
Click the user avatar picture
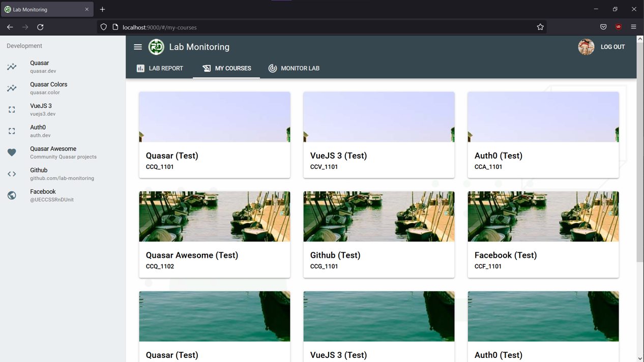[586, 47]
